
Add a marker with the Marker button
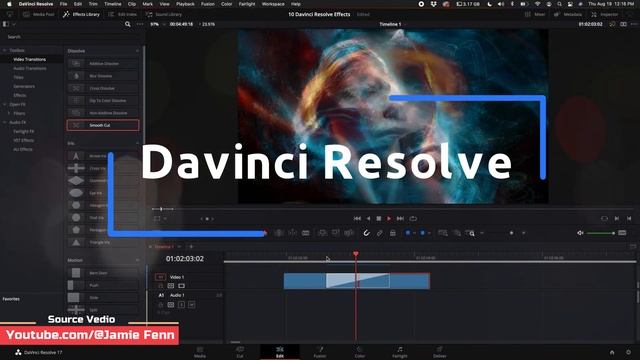pos(423,233)
